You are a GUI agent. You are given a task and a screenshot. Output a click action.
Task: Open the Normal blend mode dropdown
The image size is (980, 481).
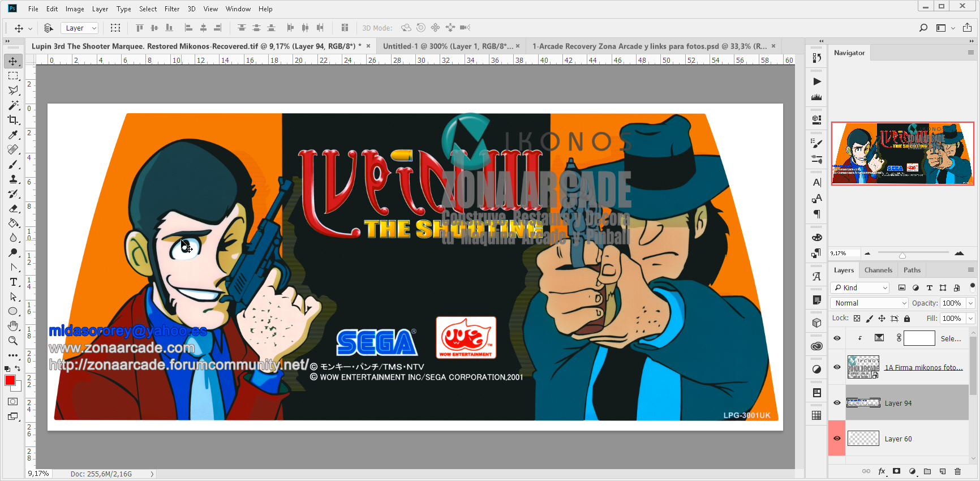pyautogui.click(x=869, y=303)
